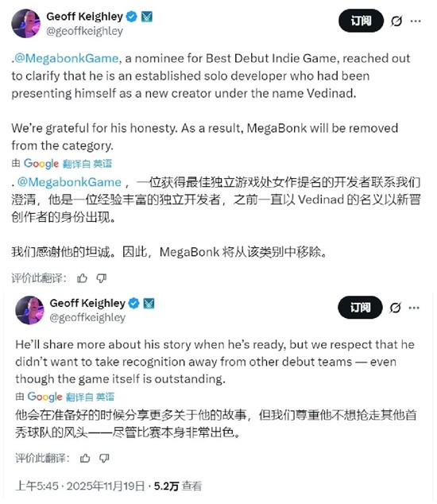
Task: Click affiliate badge icon beside first verified badge
Action: coord(147,17)
